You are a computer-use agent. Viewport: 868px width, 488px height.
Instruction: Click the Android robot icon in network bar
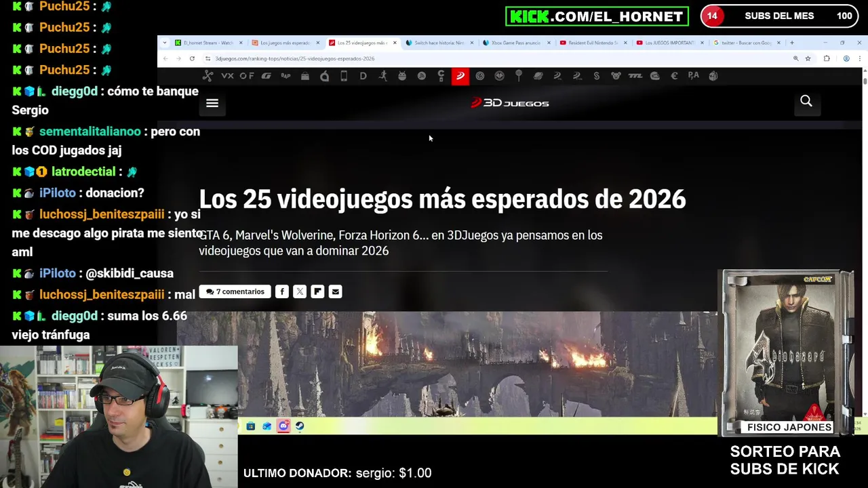click(x=402, y=76)
